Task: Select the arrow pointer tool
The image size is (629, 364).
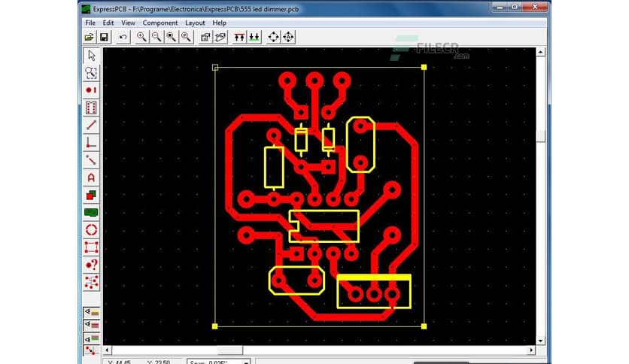Action: coord(91,56)
